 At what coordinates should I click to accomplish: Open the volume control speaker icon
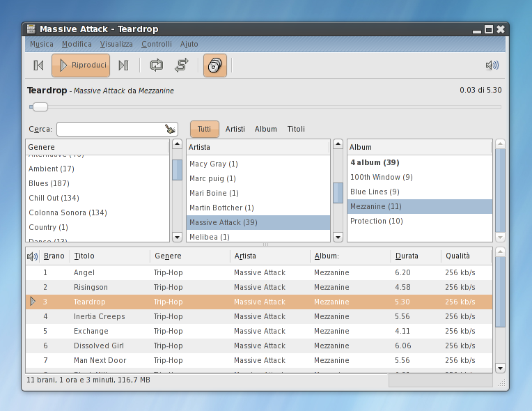(492, 65)
